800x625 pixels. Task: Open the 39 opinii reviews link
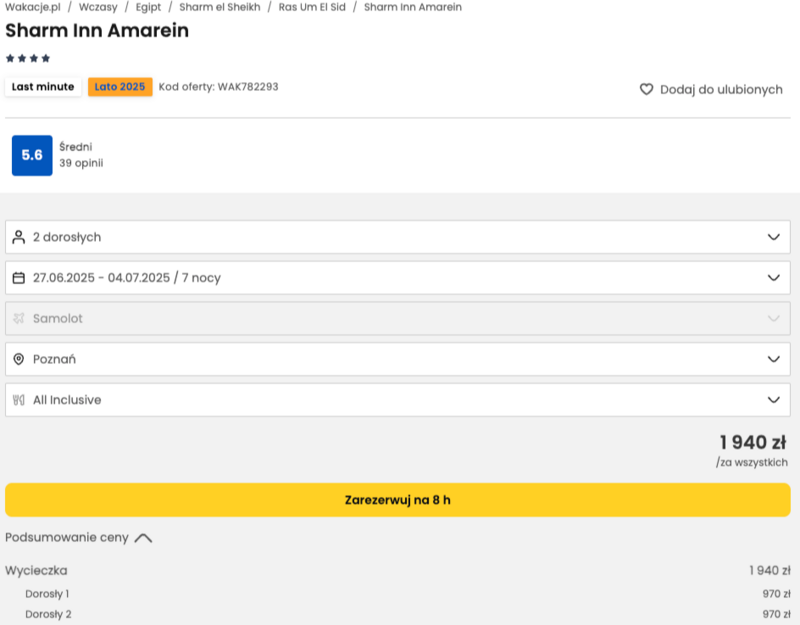pyautogui.click(x=81, y=163)
